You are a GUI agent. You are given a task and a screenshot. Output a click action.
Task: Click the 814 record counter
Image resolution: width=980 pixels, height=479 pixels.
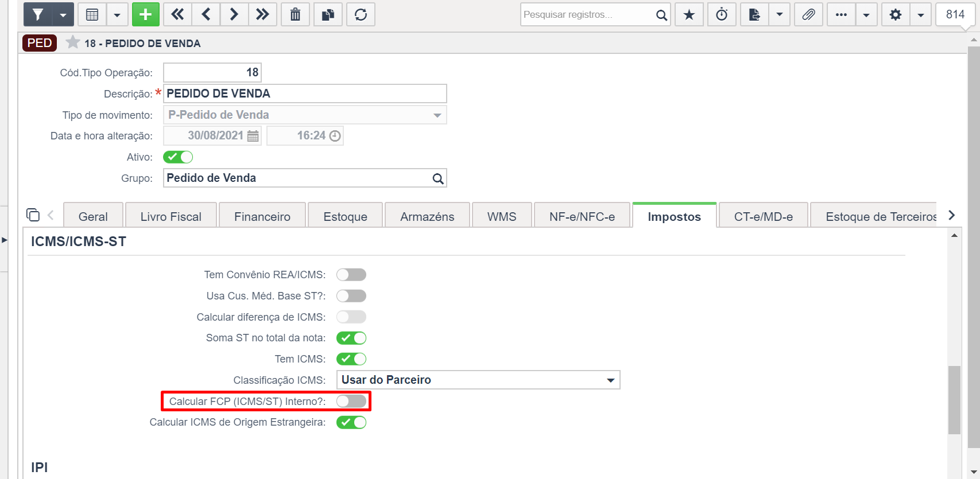tap(955, 14)
